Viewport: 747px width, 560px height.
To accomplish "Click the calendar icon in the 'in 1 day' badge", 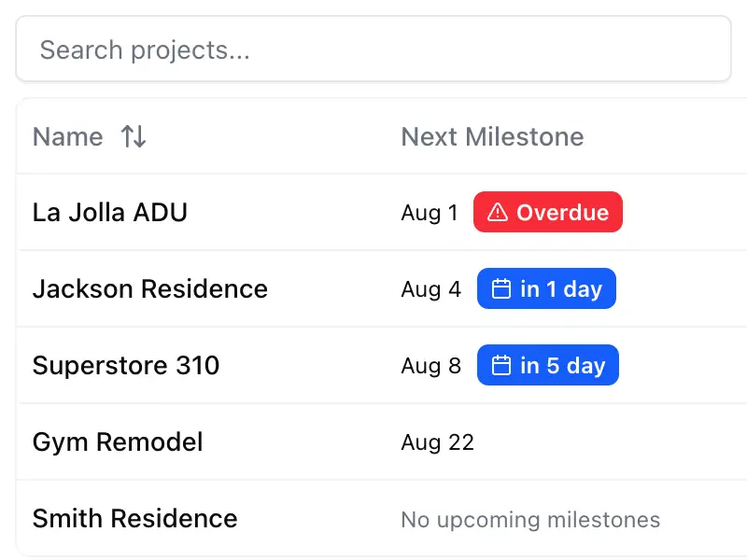I will coord(500,288).
